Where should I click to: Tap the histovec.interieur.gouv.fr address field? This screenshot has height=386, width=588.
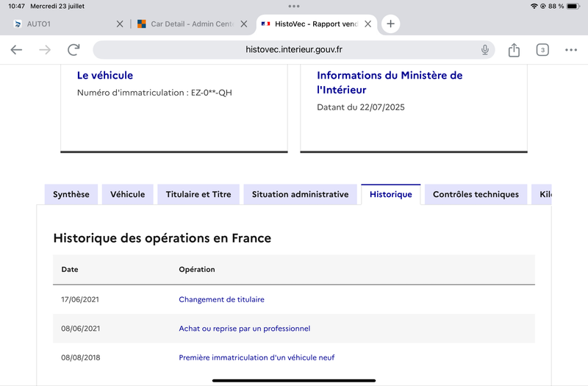pyautogui.click(x=294, y=50)
